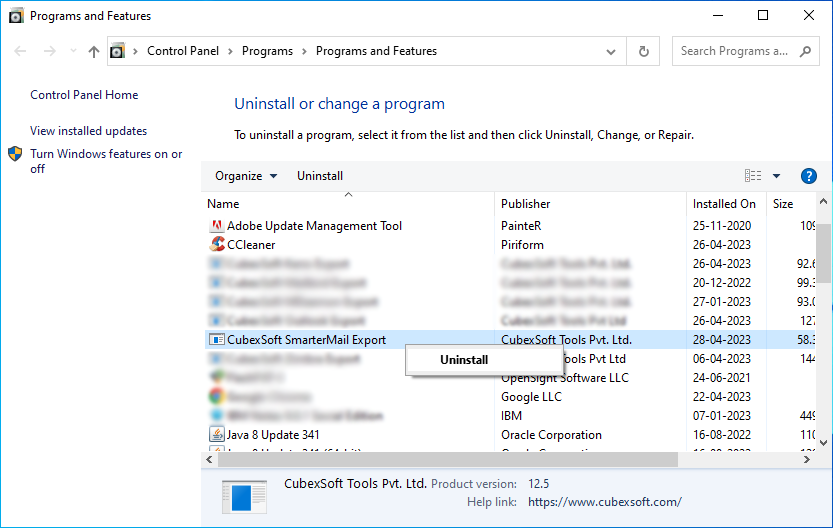Click the Adobe Update Management Tool icon
This screenshot has height=528, width=833.
point(216,226)
